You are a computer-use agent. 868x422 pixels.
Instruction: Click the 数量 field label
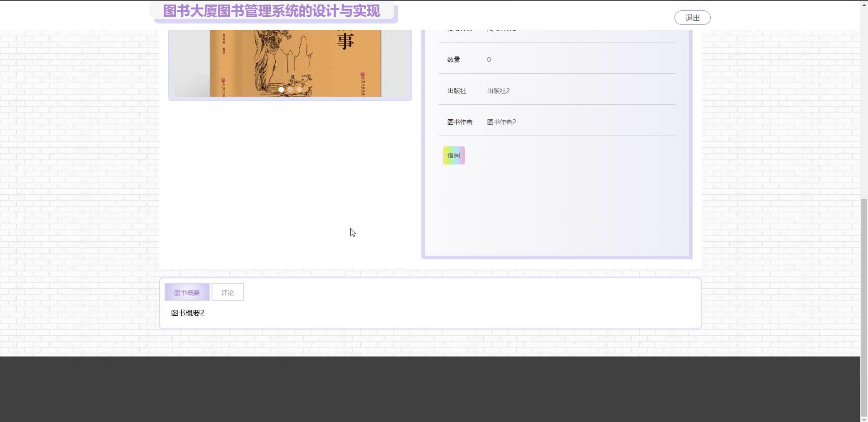coord(453,59)
